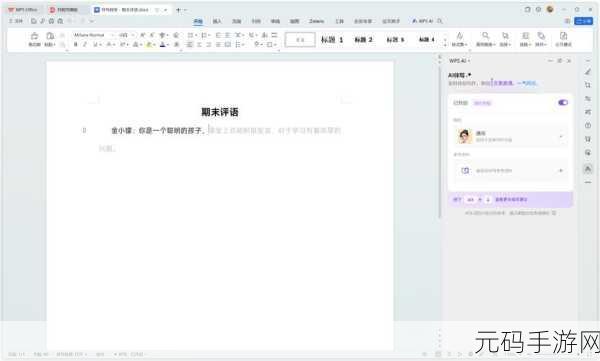Open the WPS AI ribbon tab
The height and width of the screenshot is (361, 600).
tap(422, 21)
